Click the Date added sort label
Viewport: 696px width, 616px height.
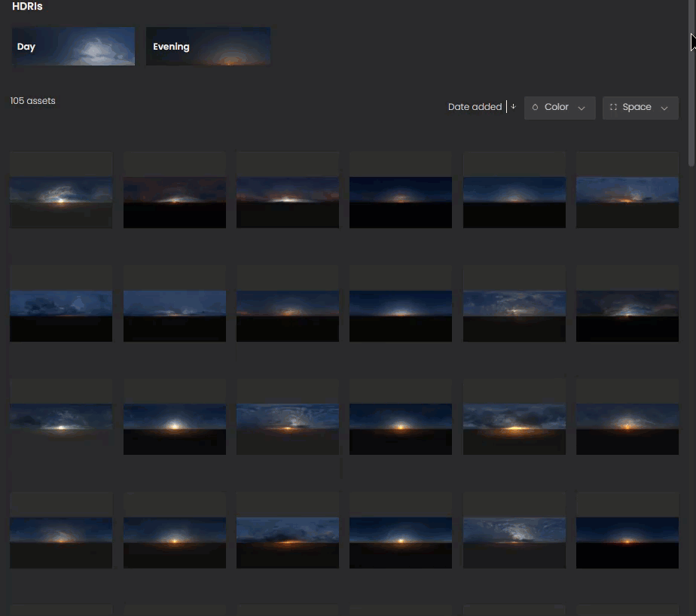[475, 107]
